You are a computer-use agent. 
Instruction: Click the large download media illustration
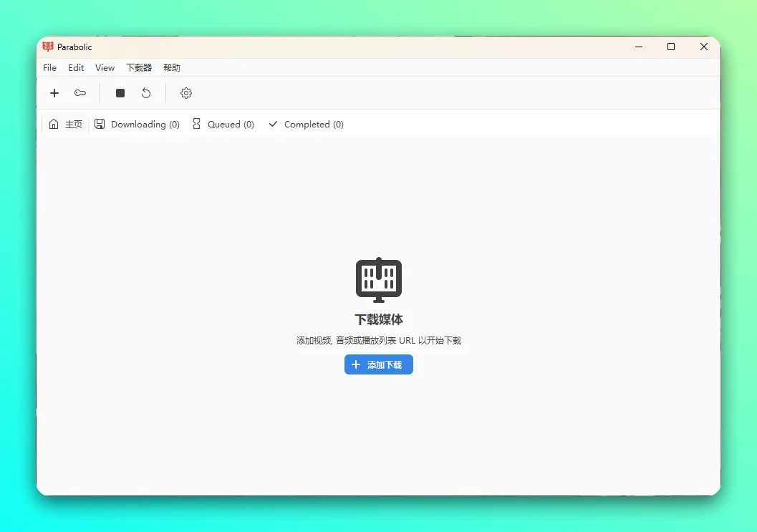(x=378, y=280)
